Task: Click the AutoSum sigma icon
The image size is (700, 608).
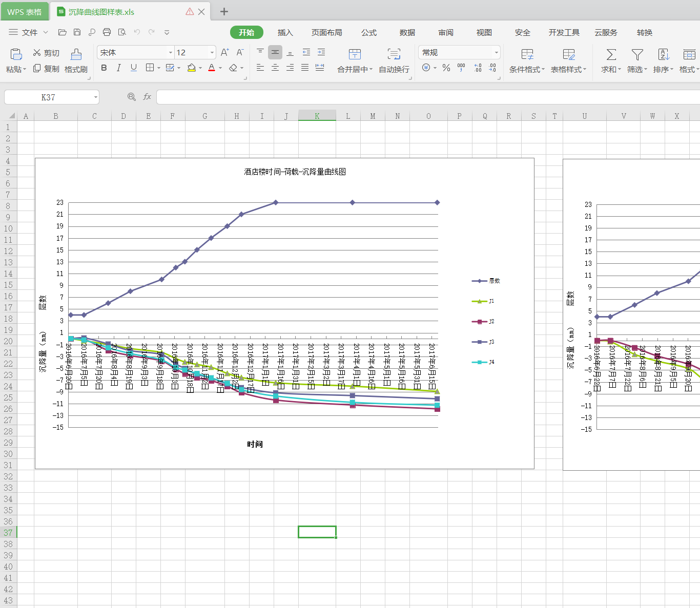Action: tap(611, 54)
